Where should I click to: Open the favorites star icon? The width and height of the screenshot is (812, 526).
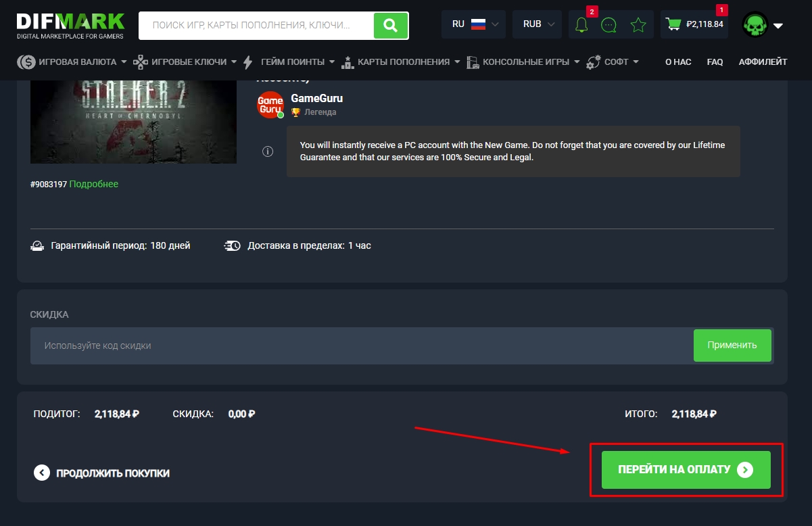[x=638, y=25]
